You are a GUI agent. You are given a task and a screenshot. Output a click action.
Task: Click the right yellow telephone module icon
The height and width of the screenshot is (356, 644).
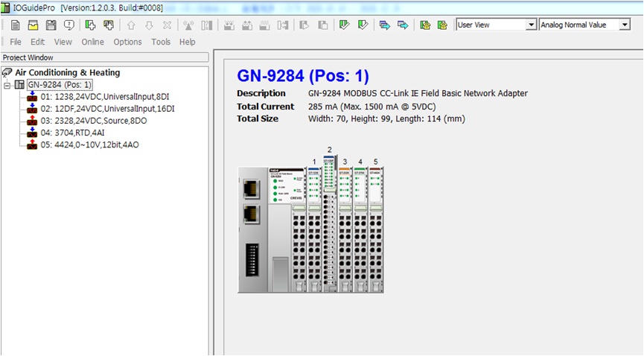coord(442,25)
